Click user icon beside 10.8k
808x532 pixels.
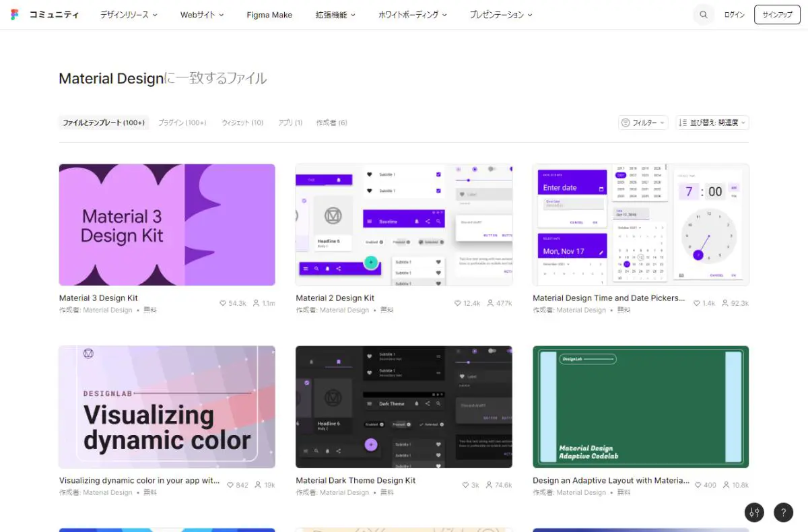(726, 486)
